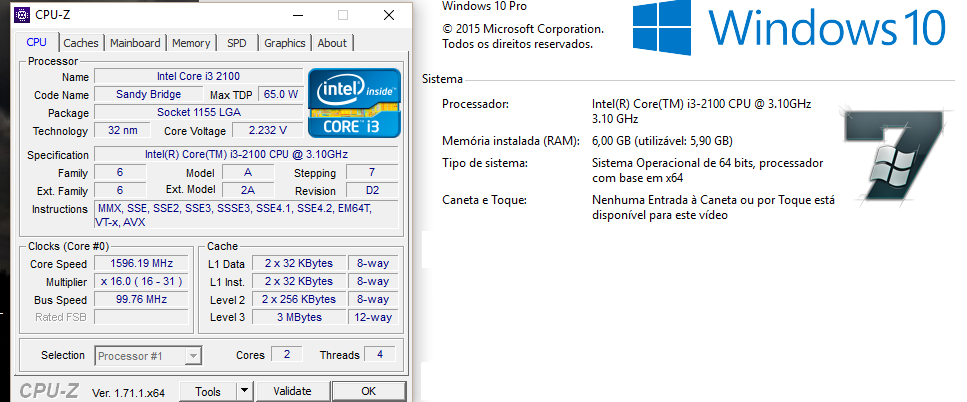Screen dimensions: 967x402
Task: Click the L1 Data 2 x 32 KBytes value
Action: 299,263
